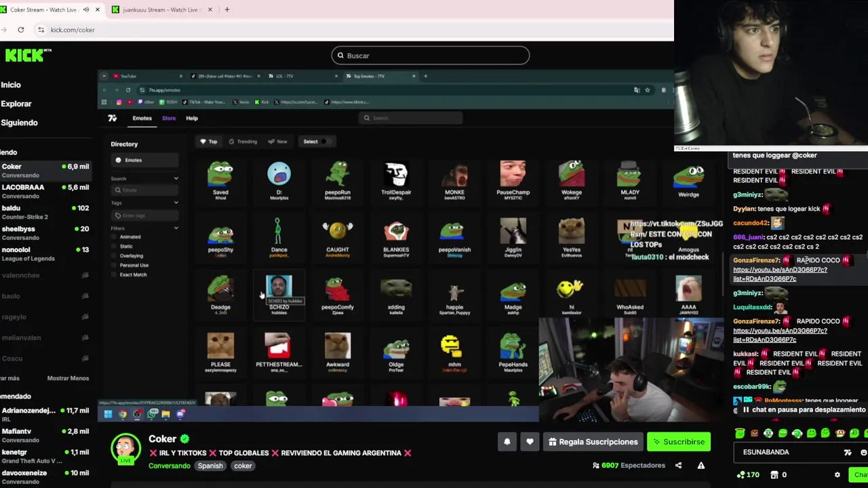This screenshot has width=868, height=488.
Task: Click Mostrar Menos in the Kick sidebar
Action: [68, 378]
